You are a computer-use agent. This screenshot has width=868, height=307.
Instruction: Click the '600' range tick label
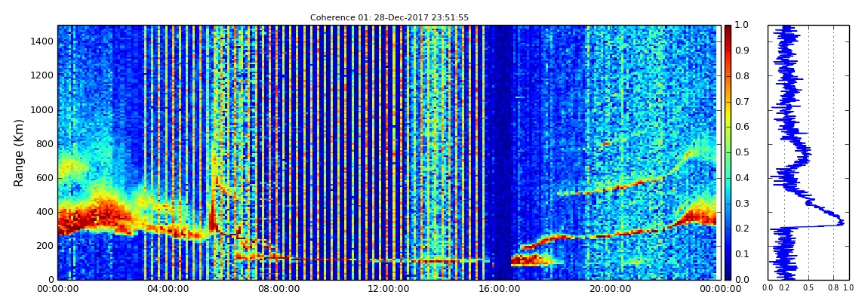(45, 177)
